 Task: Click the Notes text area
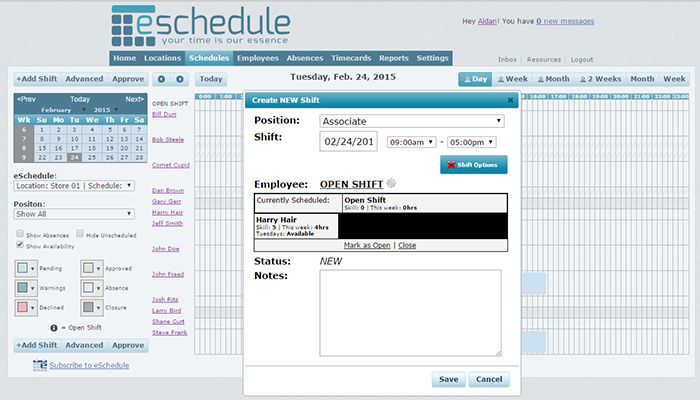[x=411, y=313]
